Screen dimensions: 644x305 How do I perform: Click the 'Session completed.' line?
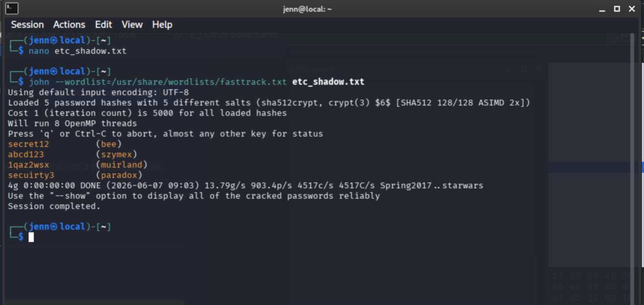pyautogui.click(x=54, y=206)
